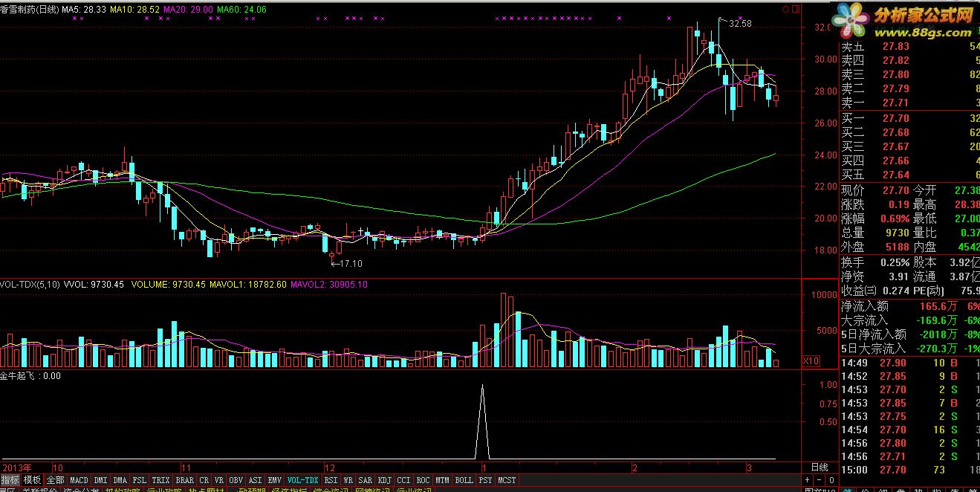Viewport: 980px width, 492px height.
Task: Click the 收益(三) 0.274 value
Action: [895, 290]
